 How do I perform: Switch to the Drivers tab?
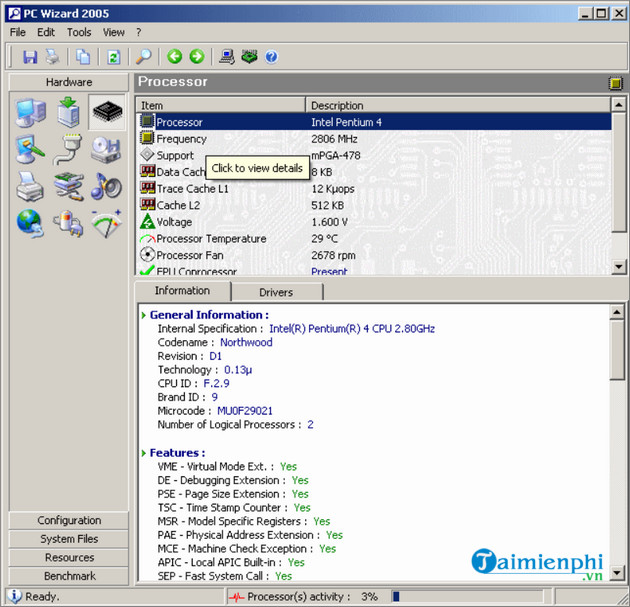tap(276, 292)
